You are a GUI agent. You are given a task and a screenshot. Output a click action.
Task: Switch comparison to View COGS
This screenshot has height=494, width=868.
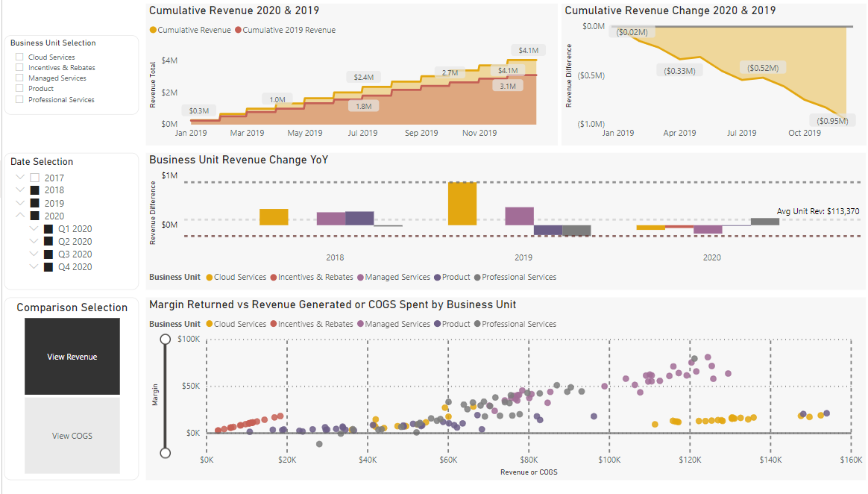pos(72,436)
